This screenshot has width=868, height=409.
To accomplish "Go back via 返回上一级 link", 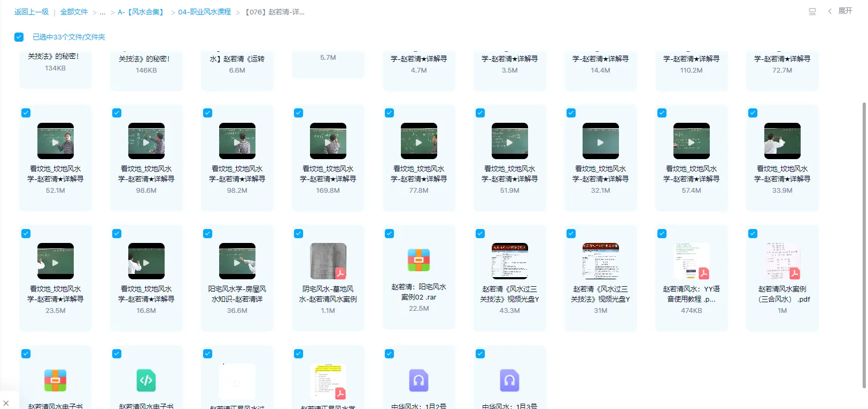I will (x=32, y=12).
